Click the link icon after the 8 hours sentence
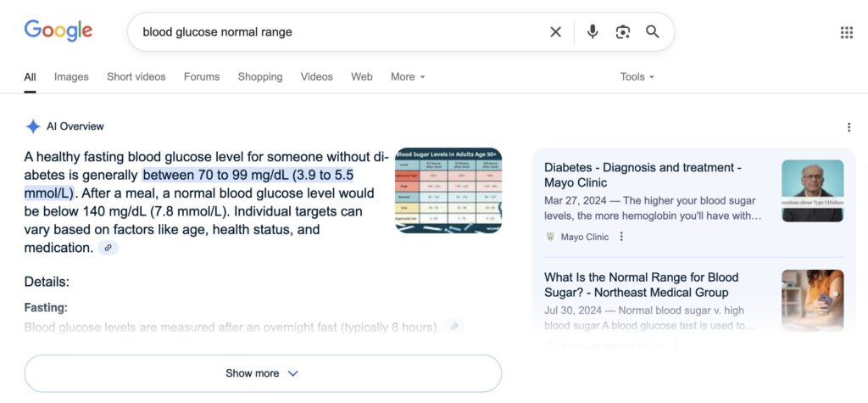The image size is (868, 403). [x=454, y=327]
